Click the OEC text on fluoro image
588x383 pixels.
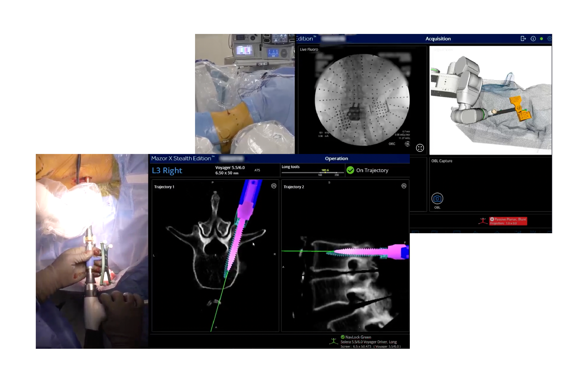(392, 144)
